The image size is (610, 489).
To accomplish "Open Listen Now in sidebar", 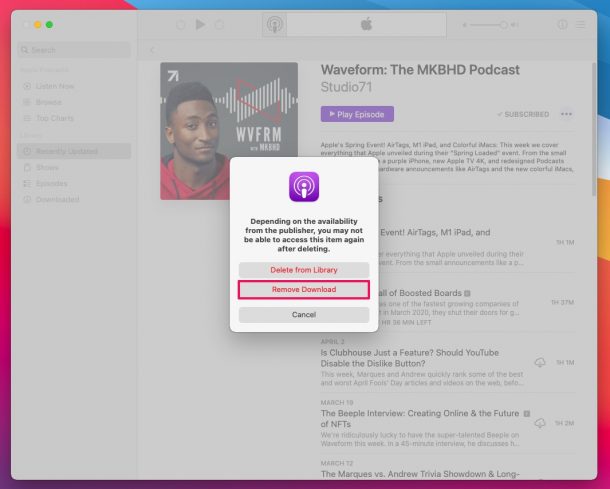I will [74, 86].
